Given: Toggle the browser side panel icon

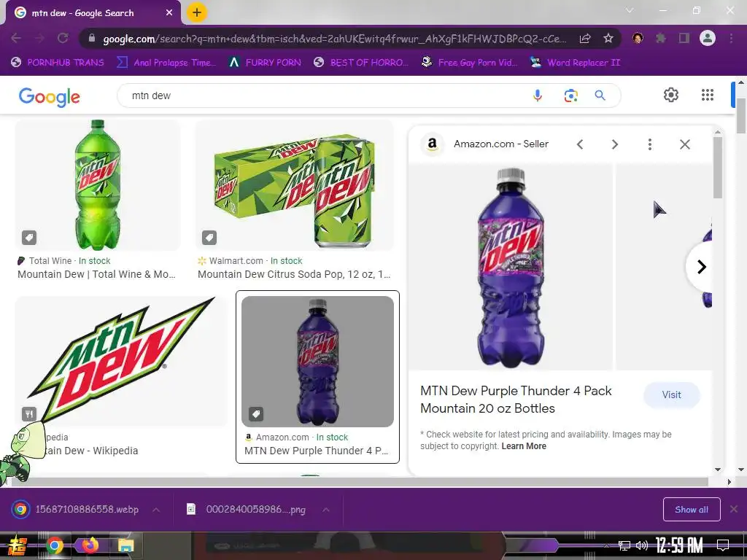Looking at the screenshot, I should click(x=684, y=38).
